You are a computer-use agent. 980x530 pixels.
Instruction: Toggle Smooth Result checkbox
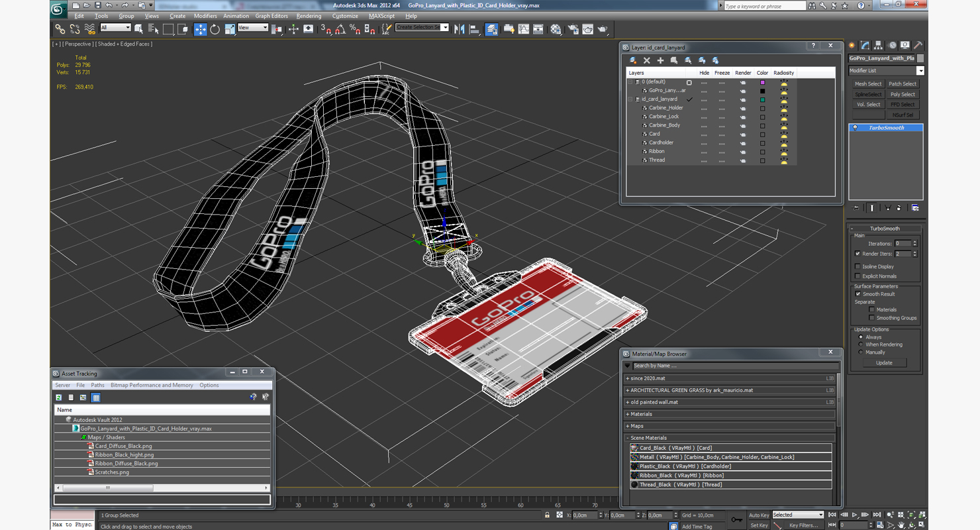click(x=857, y=294)
